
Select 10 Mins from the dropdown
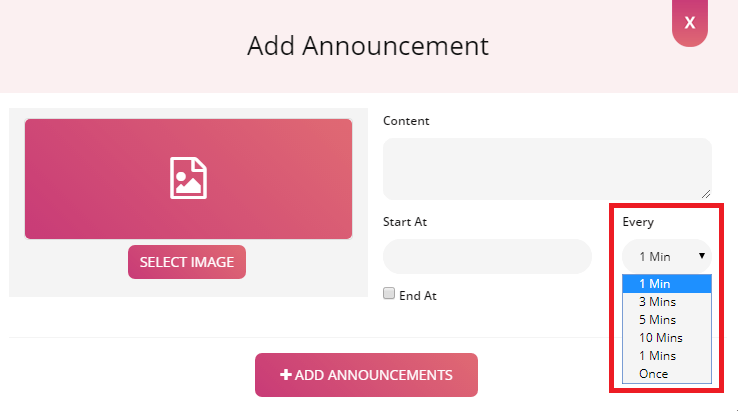[x=659, y=338]
